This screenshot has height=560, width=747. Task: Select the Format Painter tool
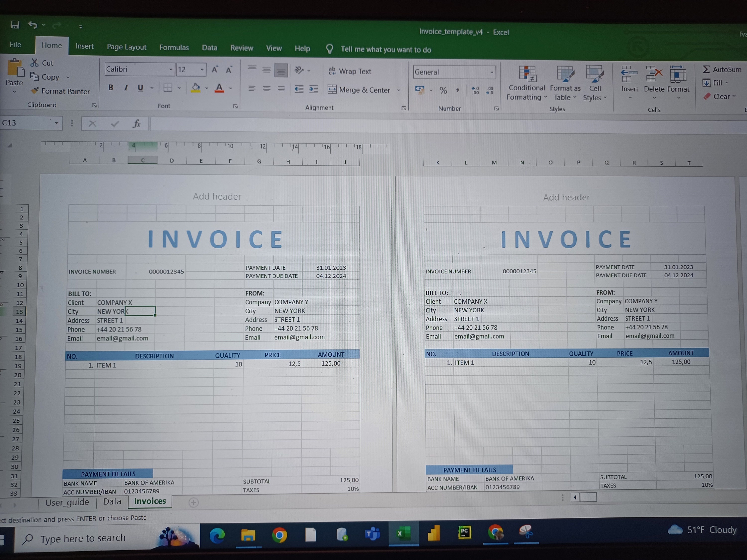point(61,91)
